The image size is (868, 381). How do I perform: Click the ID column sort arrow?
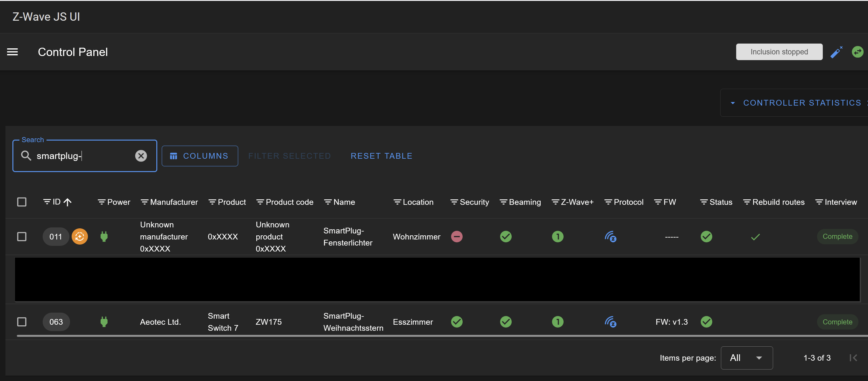(x=68, y=202)
